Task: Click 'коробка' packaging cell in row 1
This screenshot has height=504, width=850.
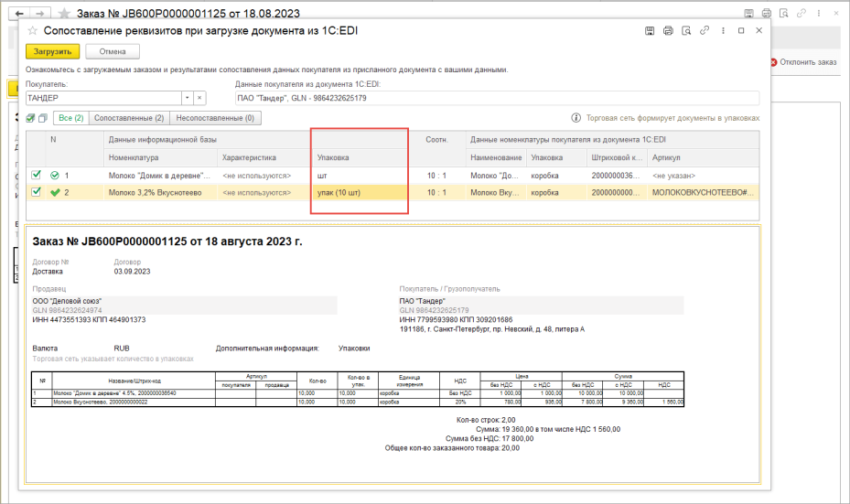Action: point(556,176)
